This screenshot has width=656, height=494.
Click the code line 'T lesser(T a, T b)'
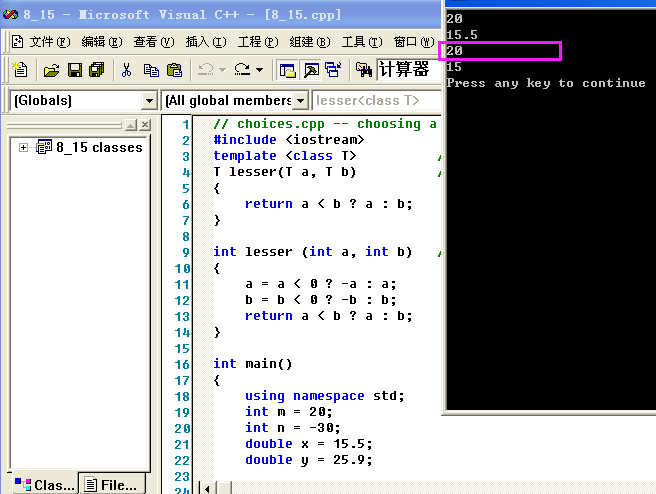point(284,172)
